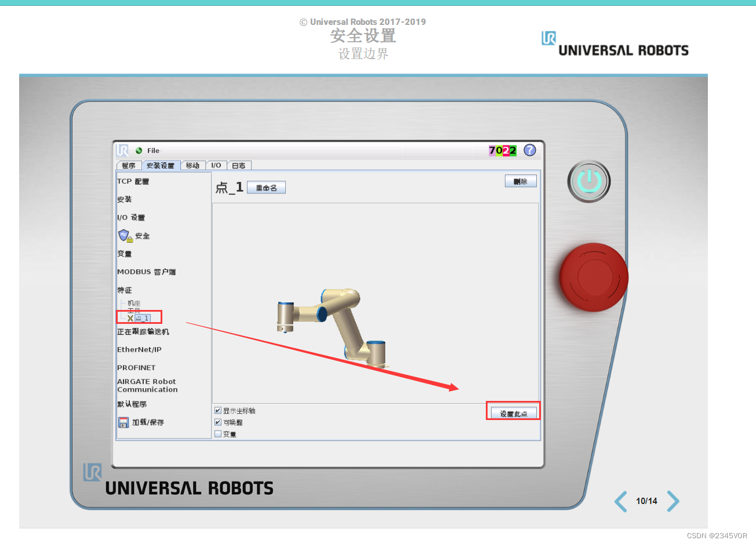The image size is (756, 544).
Task: Open TCP 配置 in sidebar
Action: tap(133, 181)
